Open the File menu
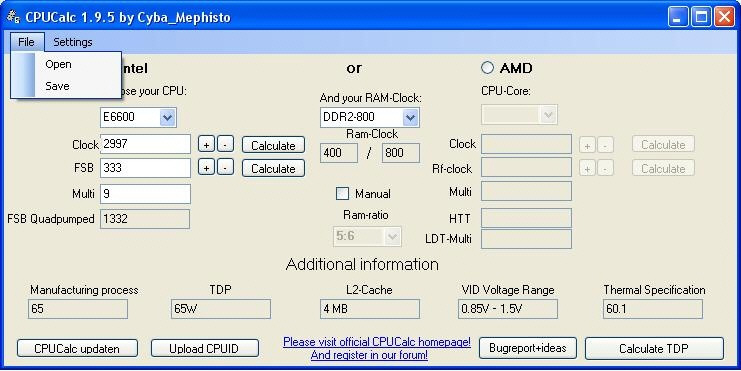741x371 pixels. [x=26, y=42]
